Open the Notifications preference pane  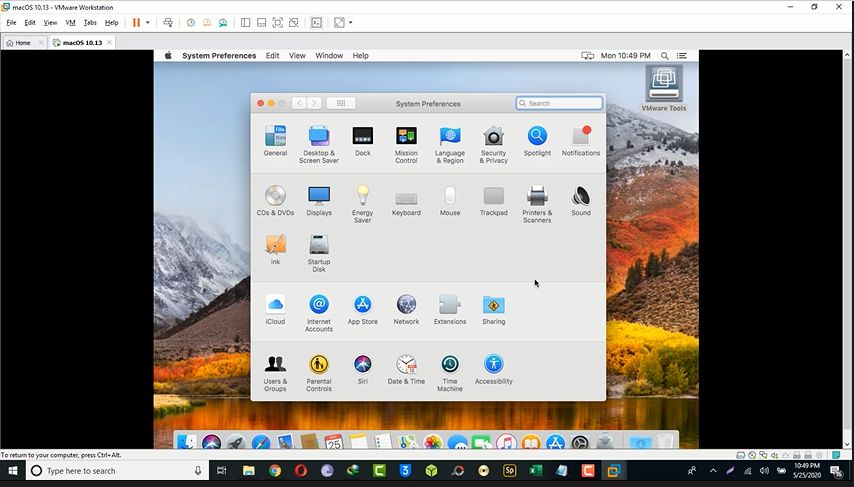(581, 141)
